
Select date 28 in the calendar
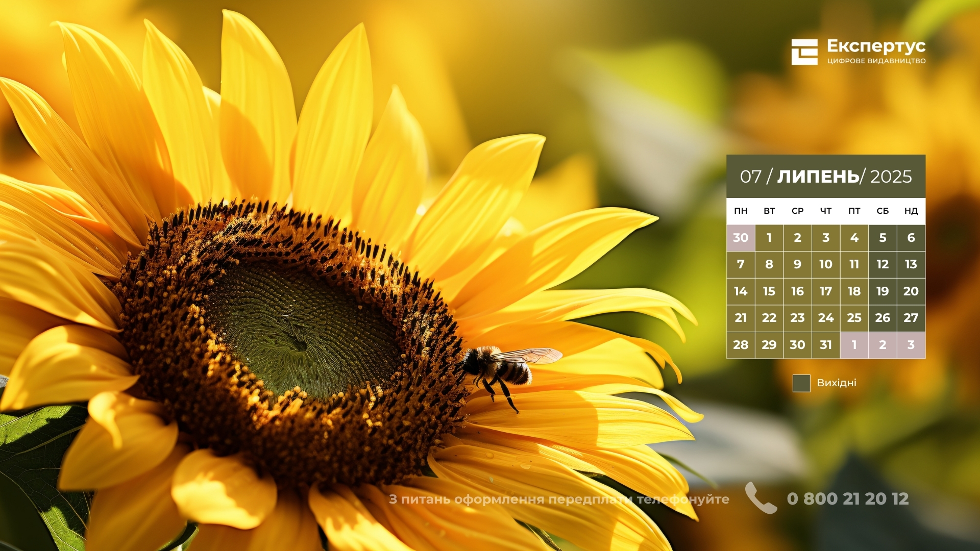741,345
